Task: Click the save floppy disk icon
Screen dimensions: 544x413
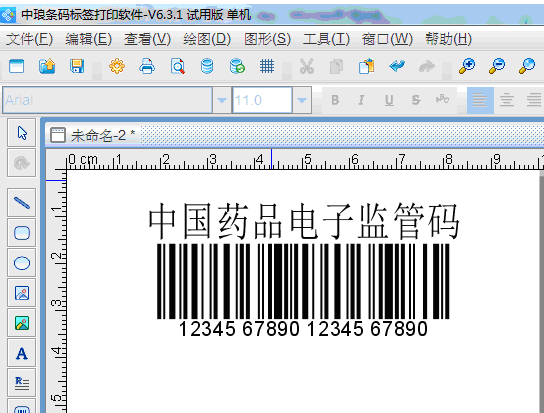Action: [77, 66]
